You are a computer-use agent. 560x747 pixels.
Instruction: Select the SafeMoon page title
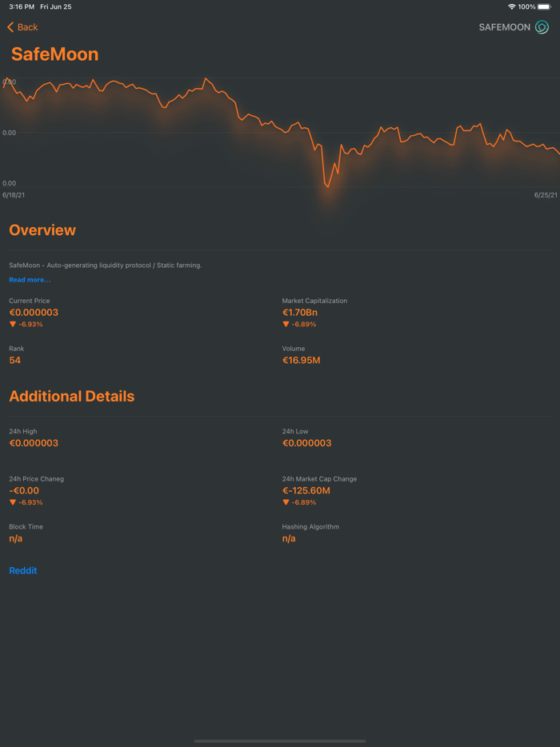[54, 54]
